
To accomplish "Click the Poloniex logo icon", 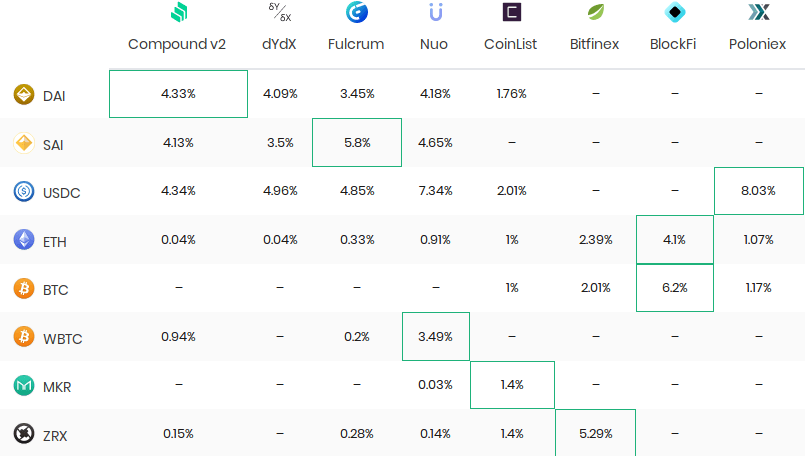I will tap(758, 13).
